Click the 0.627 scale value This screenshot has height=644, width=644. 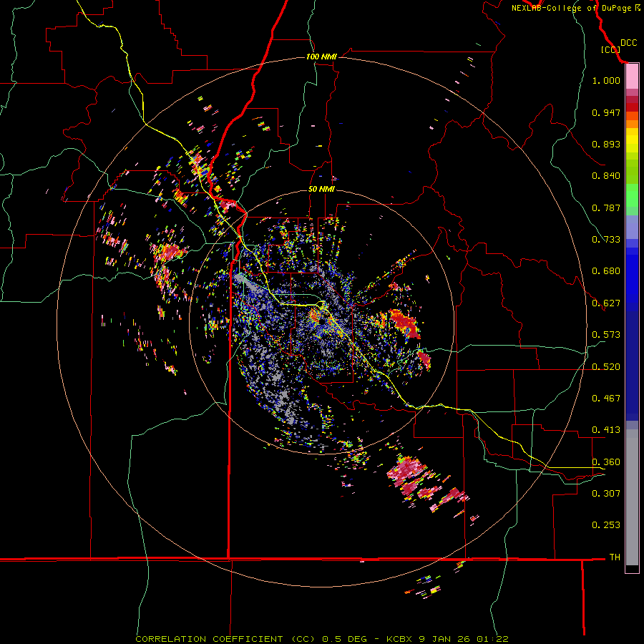[x=606, y=303]
